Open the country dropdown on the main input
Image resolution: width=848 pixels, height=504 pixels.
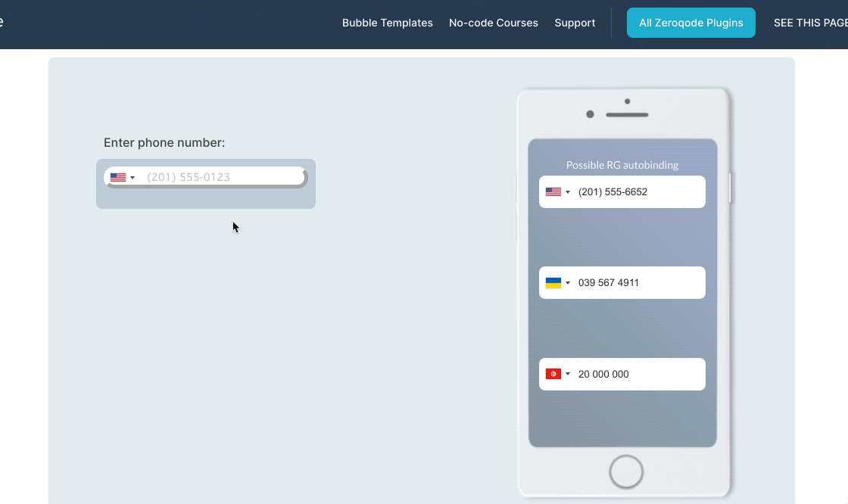[x=133, y=177]
